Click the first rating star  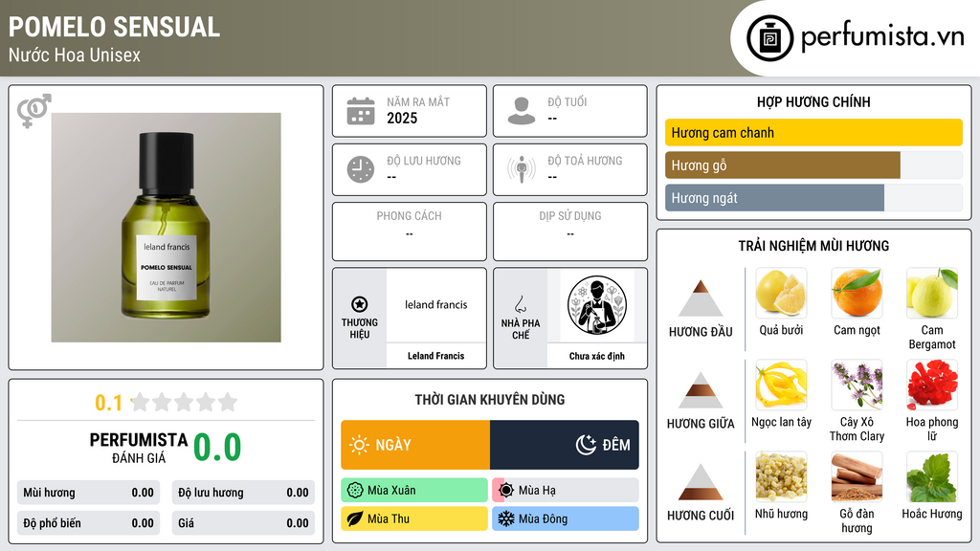(141, 402)
